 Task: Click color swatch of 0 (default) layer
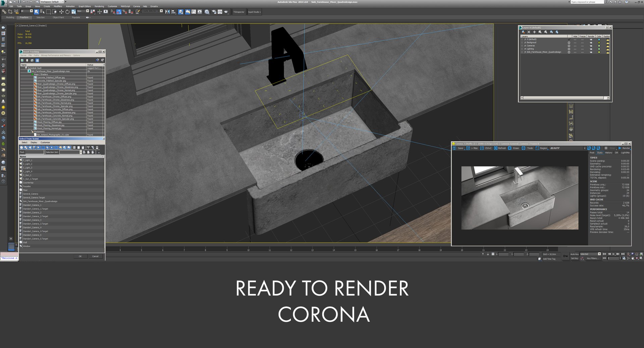pyautogui.click(x=599, y=40)
